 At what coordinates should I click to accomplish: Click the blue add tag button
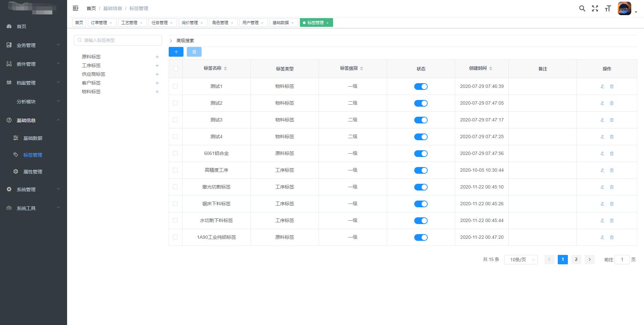click(x=176, y=52)
